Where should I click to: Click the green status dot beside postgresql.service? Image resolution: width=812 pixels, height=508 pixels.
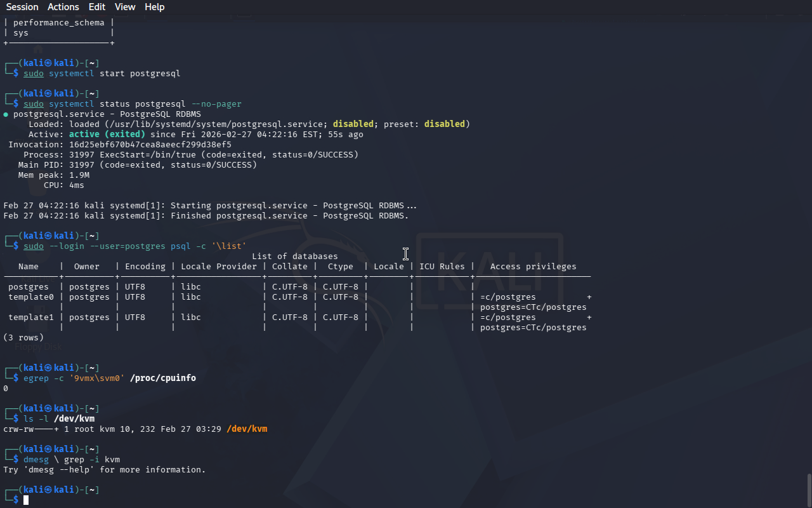pos(6,114)
